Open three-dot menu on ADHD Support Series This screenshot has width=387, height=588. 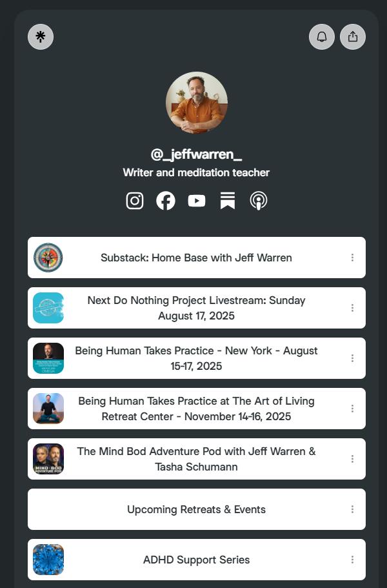(352, 560)
